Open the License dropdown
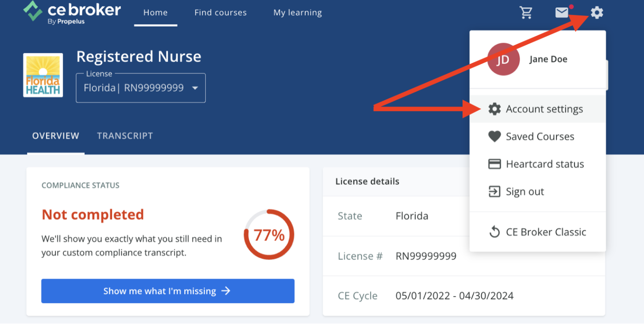 (x=141, y=88)
